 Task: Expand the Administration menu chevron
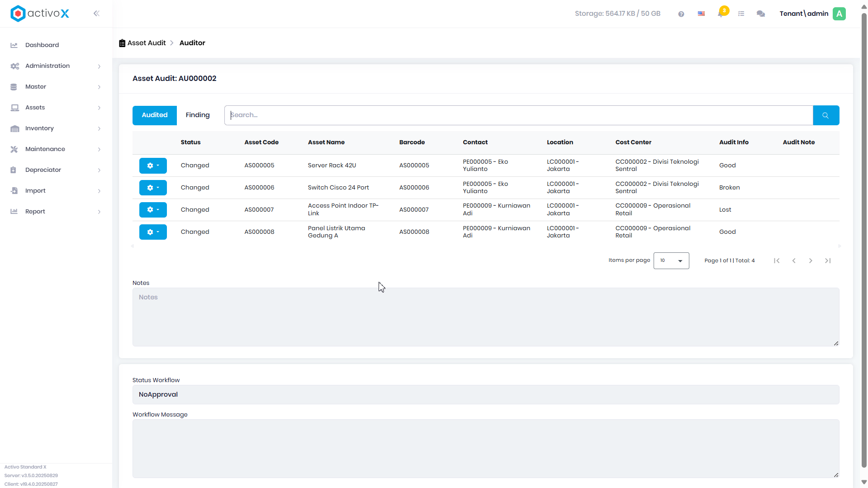coord(99,66)
